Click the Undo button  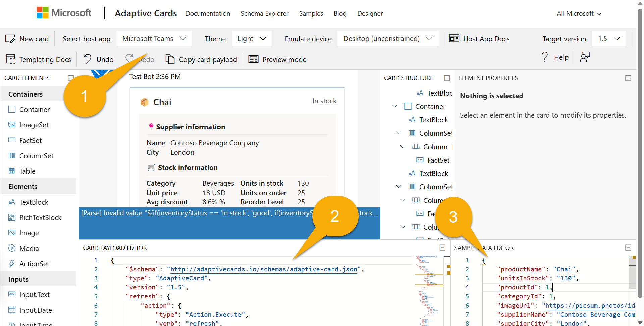[98, 59]
